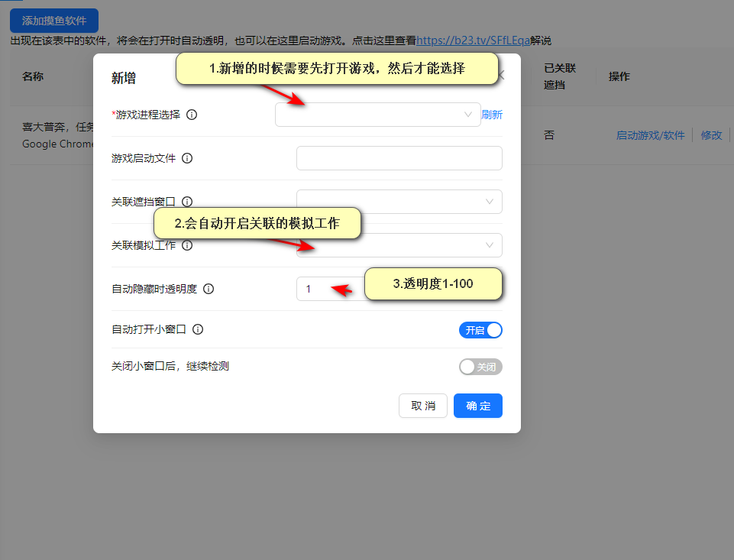This screenshot has width=734, height=560.
Task: Click the 刷新 link to refresh processes
Action: 492,115
